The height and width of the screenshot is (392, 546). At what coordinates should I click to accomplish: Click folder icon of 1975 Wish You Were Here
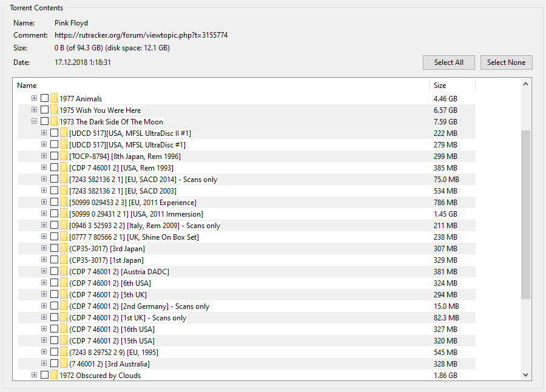pyautogui.click(x=54, y=110)
